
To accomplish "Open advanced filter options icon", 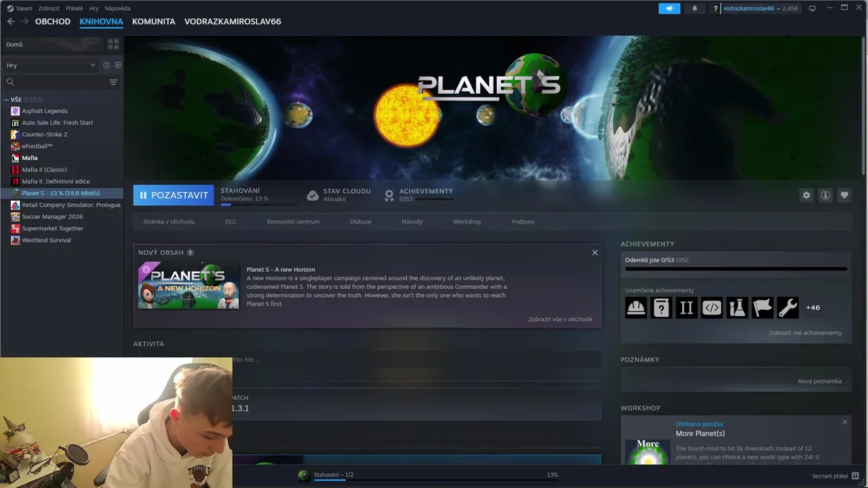I will pos(113,82).
